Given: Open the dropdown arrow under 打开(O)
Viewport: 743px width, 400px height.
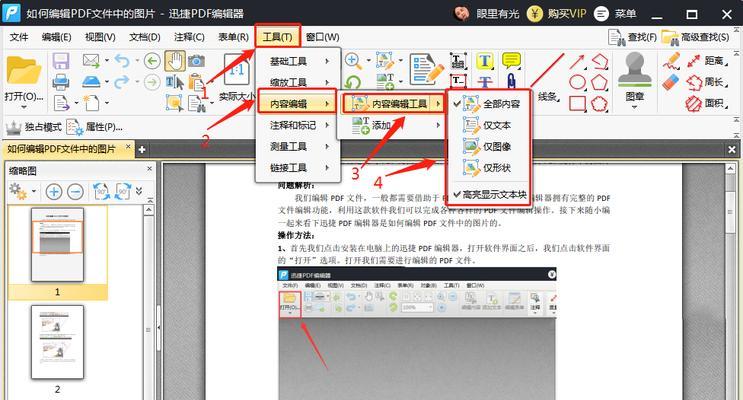Looking at the screenshot, I should [x=24, y=107].
